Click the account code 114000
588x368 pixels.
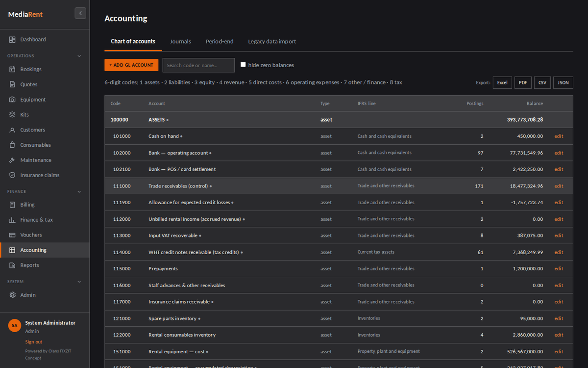[122, 252]
